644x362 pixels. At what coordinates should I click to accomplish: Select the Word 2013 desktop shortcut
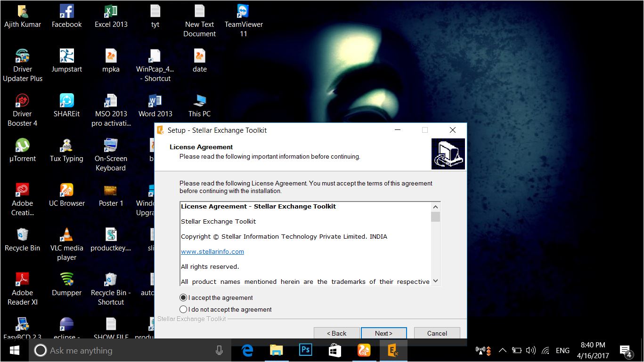pyautogui.click(x=155, y=106)
